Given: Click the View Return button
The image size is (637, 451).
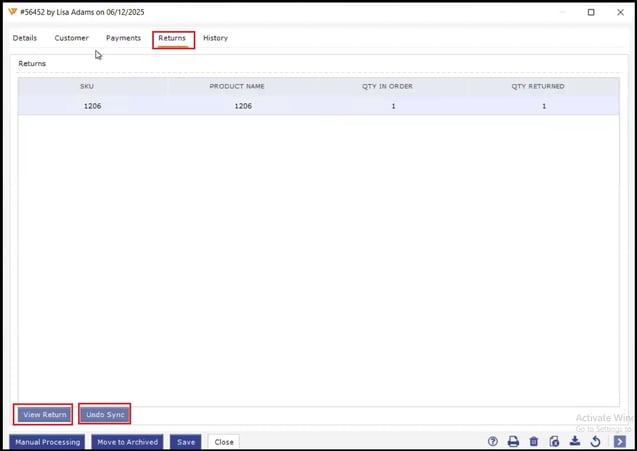Looking at the screenshot, I should tap(44, 414).
